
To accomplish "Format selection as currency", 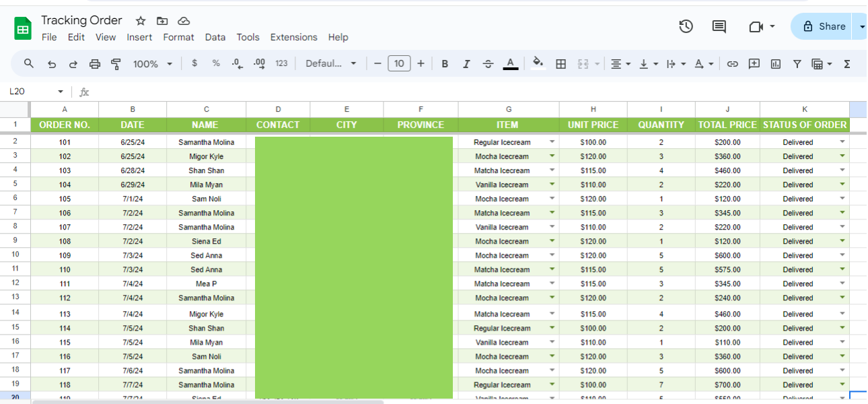I will [194, 63].
